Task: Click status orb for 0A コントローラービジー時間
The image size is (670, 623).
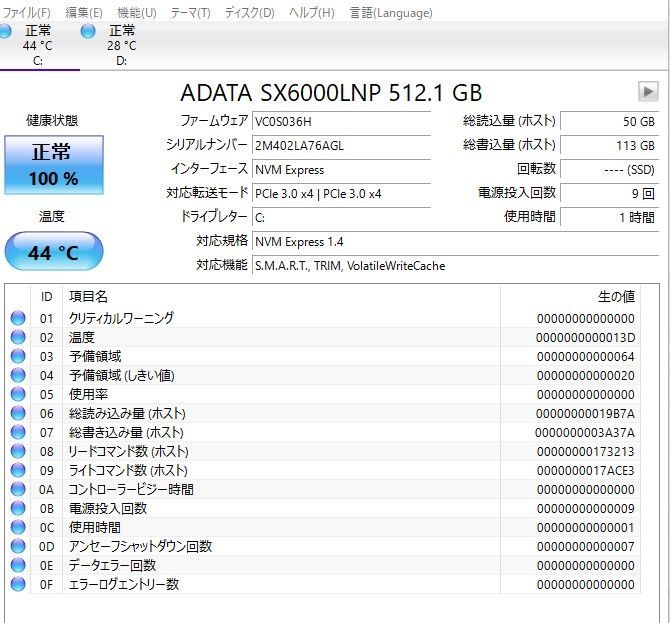Action: point(18,489)
